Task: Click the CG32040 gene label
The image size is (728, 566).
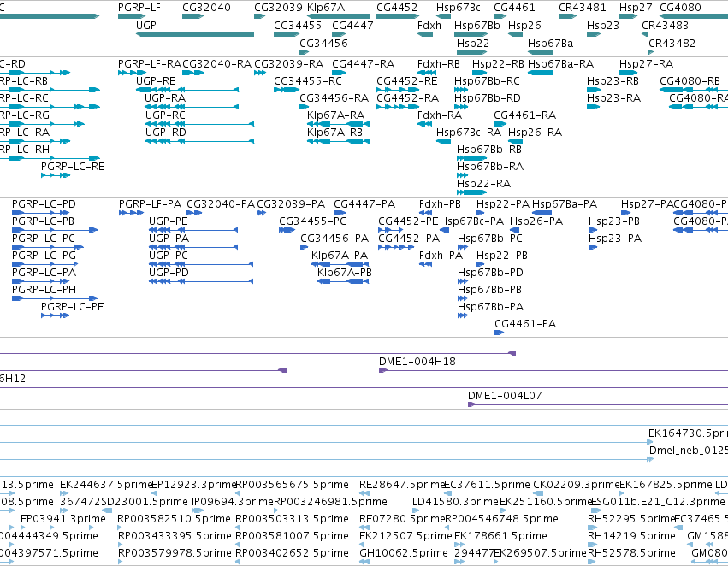Action: [206, 8]
